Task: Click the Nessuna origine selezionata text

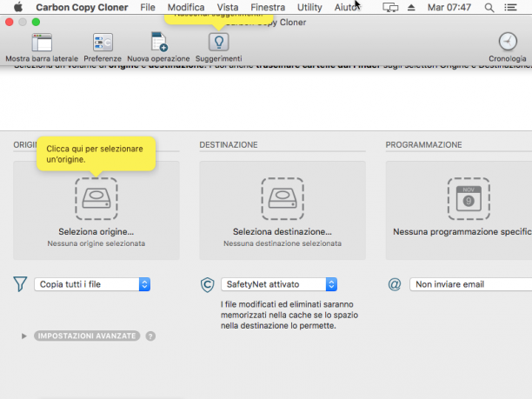Action: tap(96, 243)
